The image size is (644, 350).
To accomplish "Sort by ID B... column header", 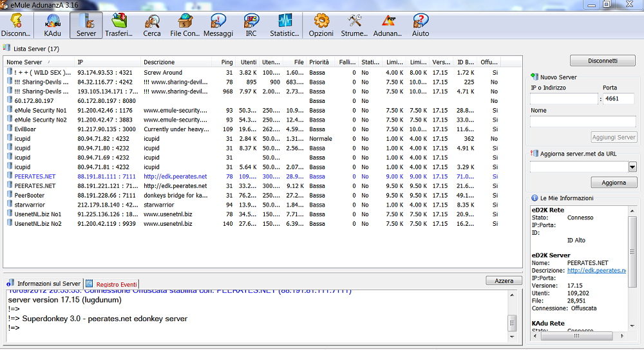I will [x=466, y=62].
